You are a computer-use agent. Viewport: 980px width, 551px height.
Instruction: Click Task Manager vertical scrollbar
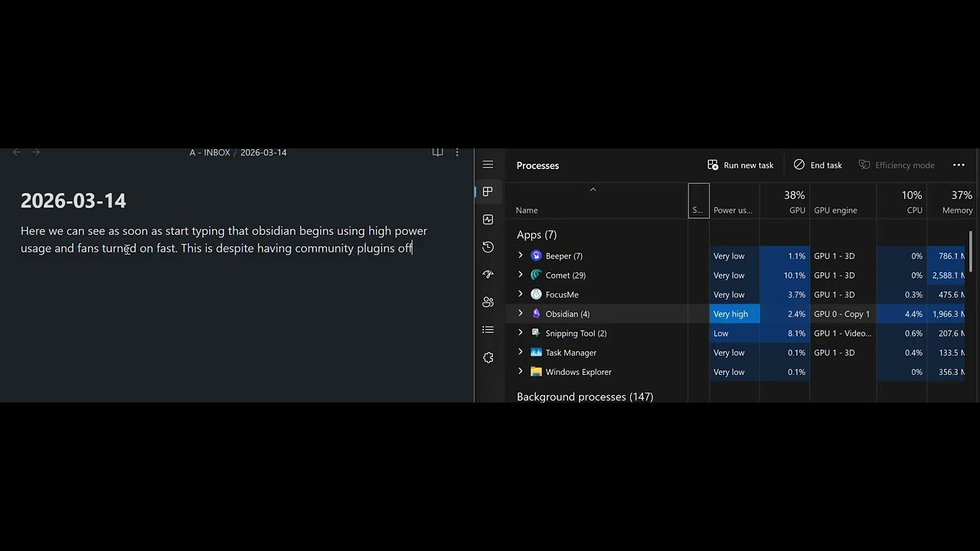(972, 250)
